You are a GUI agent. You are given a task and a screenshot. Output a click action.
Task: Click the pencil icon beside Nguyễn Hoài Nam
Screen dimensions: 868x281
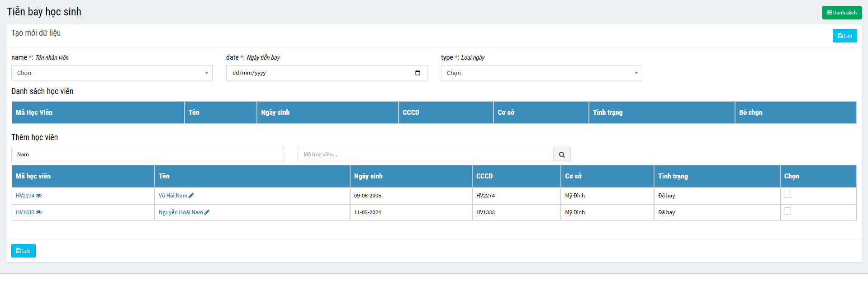[207, 212]
